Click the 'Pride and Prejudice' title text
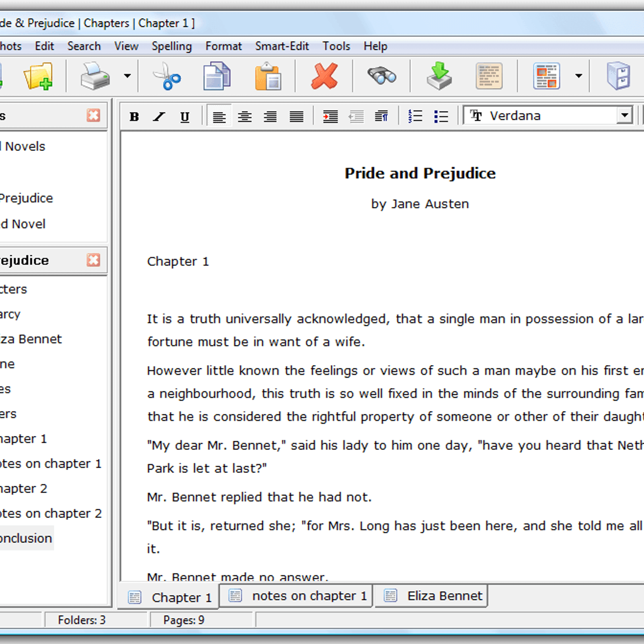This screenshot has width=644, height=644. click(420, 173)
